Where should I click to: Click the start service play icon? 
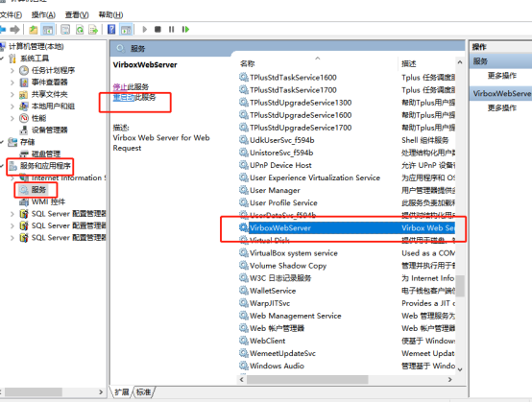[x=145, y=30]
